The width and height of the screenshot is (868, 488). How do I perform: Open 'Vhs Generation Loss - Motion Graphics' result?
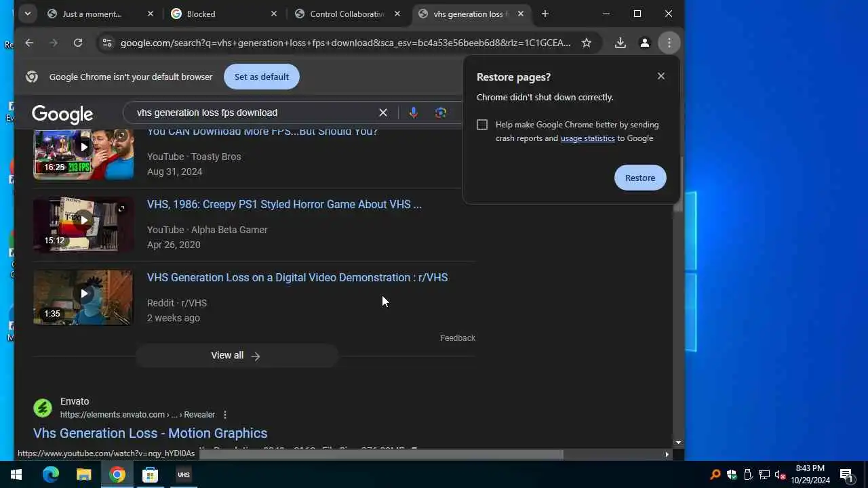pyautogui.click(x=150, y=433)
